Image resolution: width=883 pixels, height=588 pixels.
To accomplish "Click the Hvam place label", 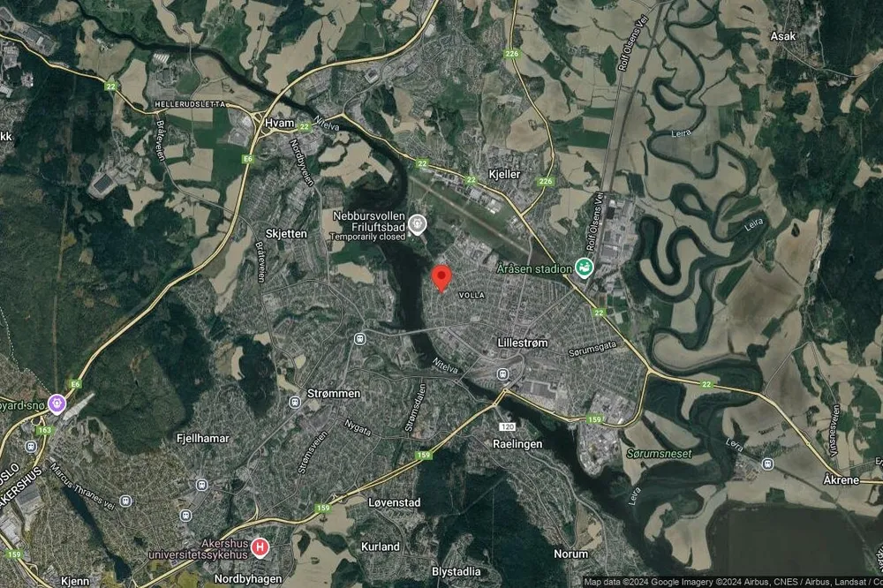I will pyautogui.click(x=280, y=123).
